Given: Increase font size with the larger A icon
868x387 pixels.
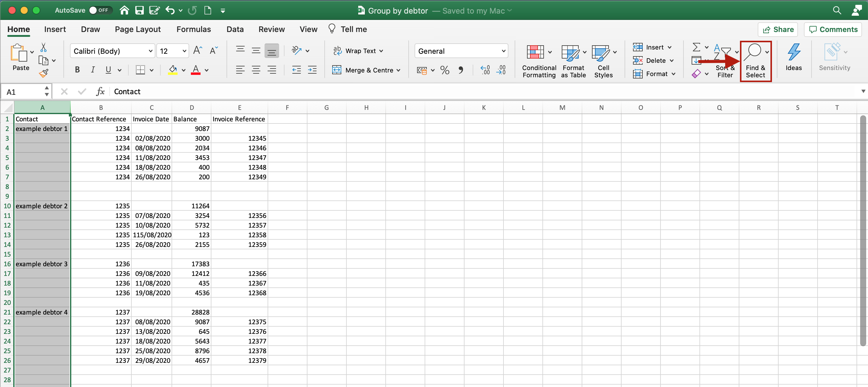Looking at the screenshot, I should coord(198,50).
